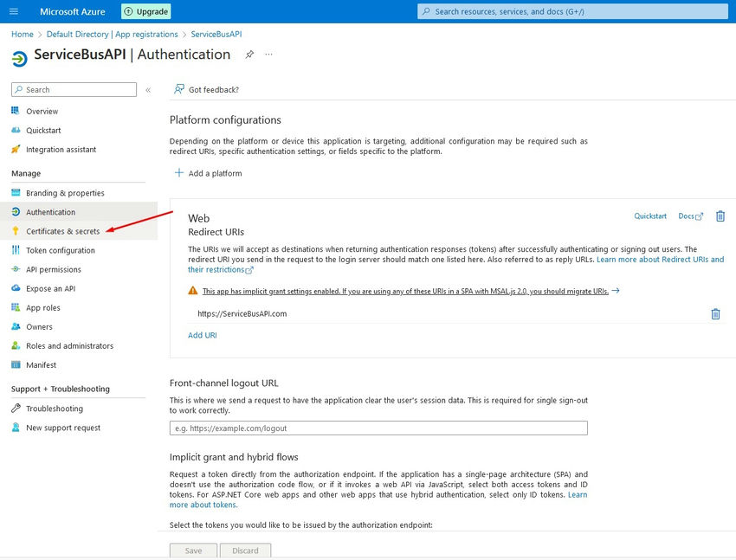The image size is (736, 560).
Task: Open the Docs external link
Action: coord(690,216)
